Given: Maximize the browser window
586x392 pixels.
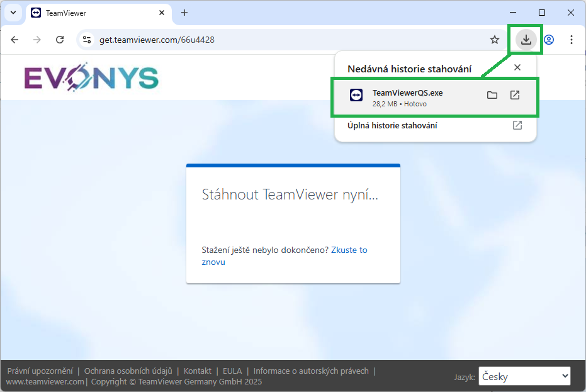Looking at the screenshot, I should click(542, 13).
